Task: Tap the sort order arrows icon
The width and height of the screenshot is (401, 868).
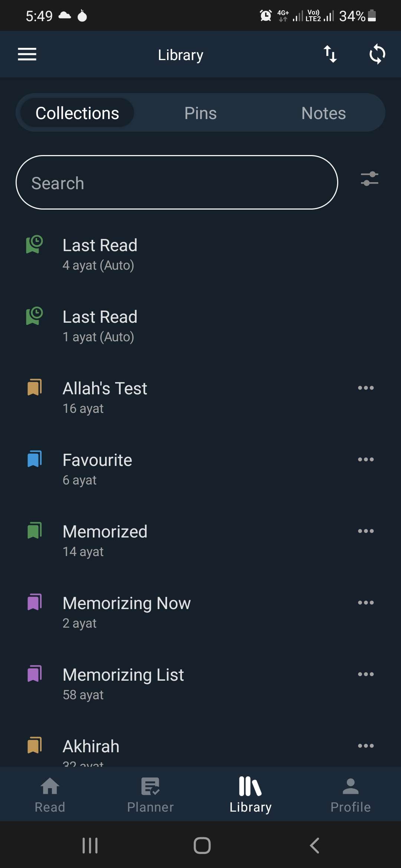Action: pos(330,55)
